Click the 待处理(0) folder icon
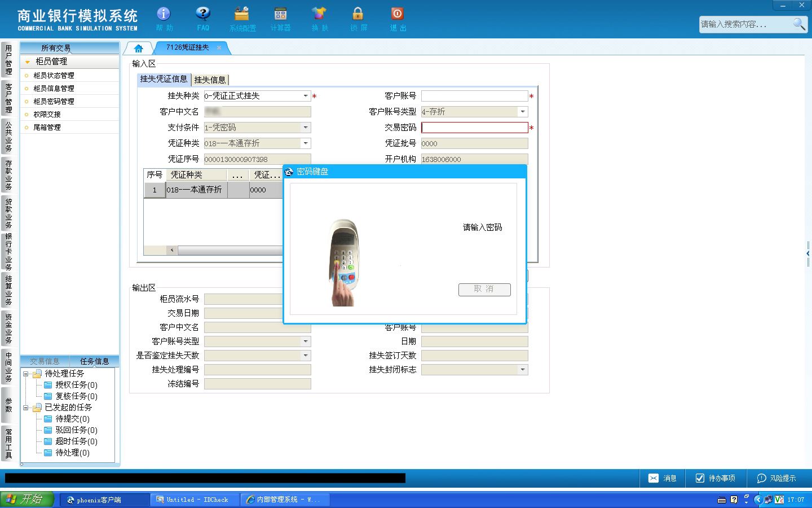 coord(48,453)
